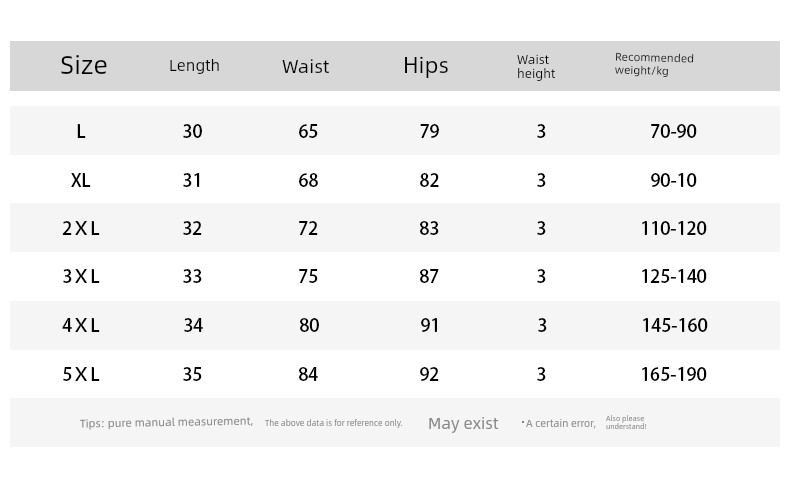Click the Waist column header
Image resolution: width=790 pixels, height=494 pixels.
coord(305,67)
